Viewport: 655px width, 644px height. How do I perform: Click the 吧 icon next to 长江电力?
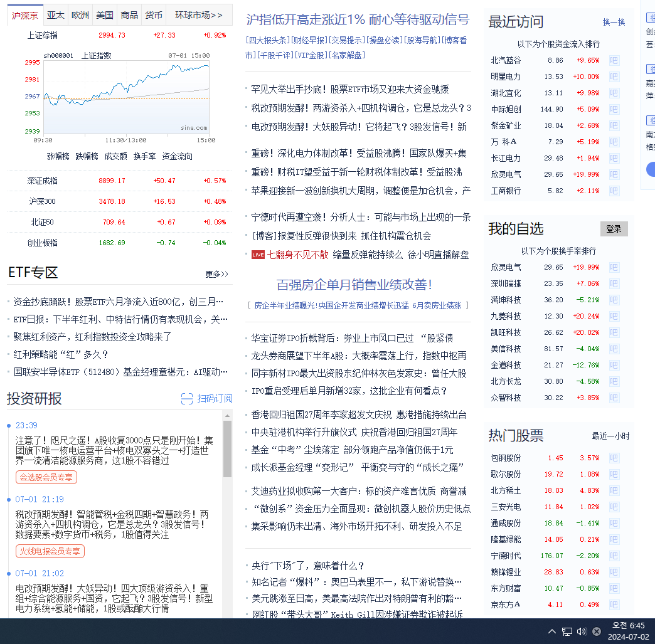614,158
